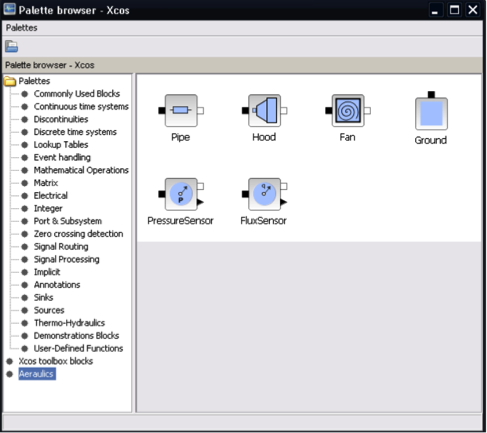Pick the Fan block icon

click(348, 110)
